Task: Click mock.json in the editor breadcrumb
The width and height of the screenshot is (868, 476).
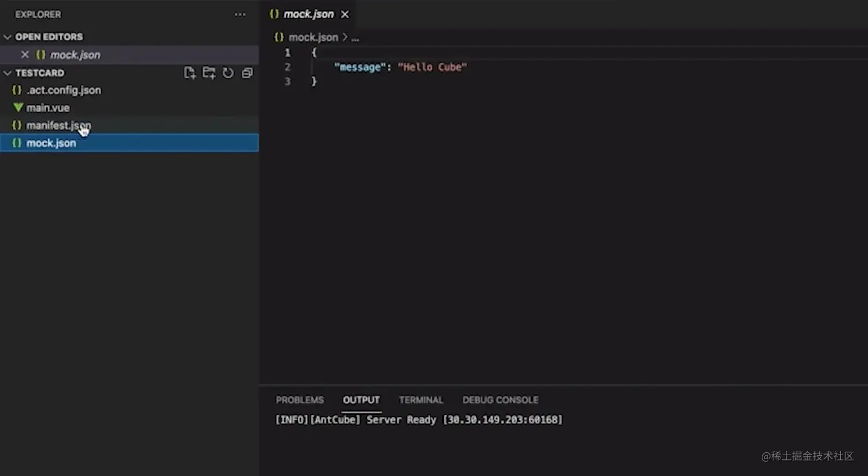Action: [x=313, y=38]
